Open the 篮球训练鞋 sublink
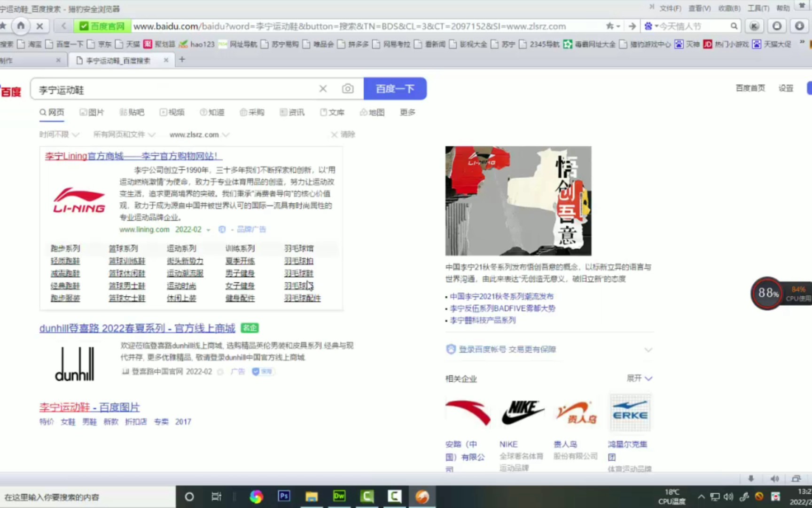Screen dimensions: 812x508 pyautogui.click(x=127, y=261)
